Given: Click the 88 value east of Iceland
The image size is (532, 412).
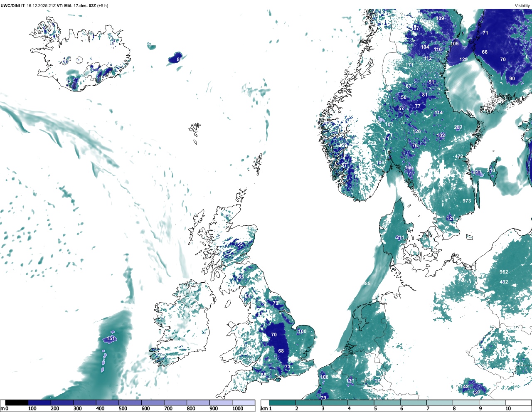Looking at the screenshot, I should (x=179, y=59).
